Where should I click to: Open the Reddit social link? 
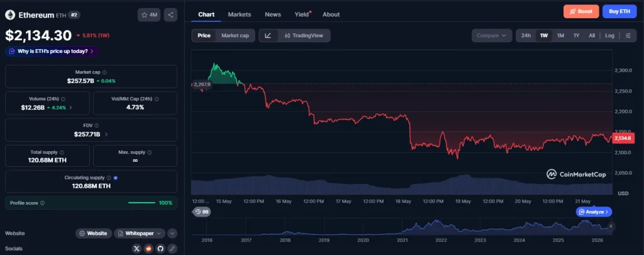(x=148, y=249)
